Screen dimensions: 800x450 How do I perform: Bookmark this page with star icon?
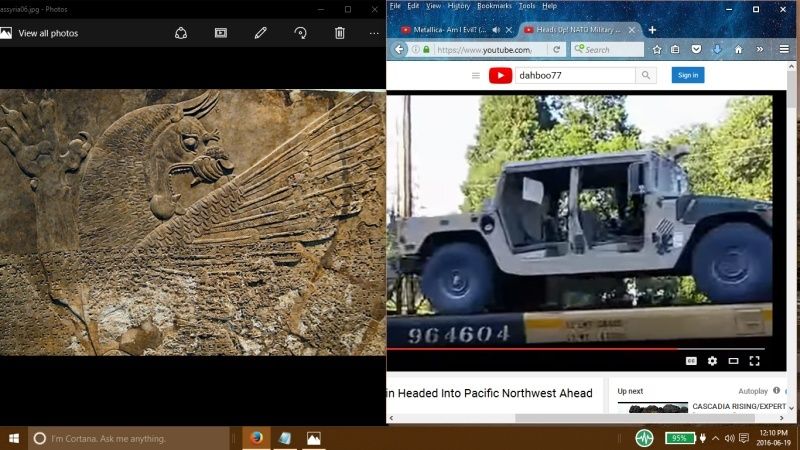click(x=657, y=49)
